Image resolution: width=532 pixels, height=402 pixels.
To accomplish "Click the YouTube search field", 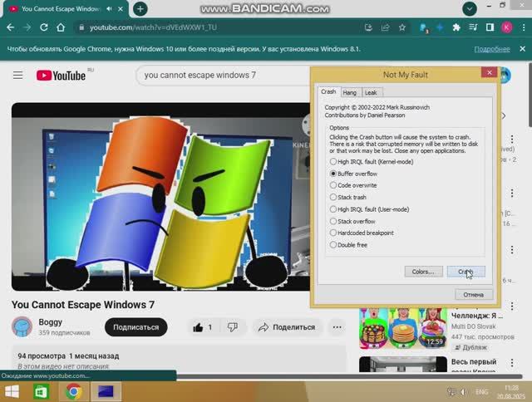I will [x=224, y=76].
